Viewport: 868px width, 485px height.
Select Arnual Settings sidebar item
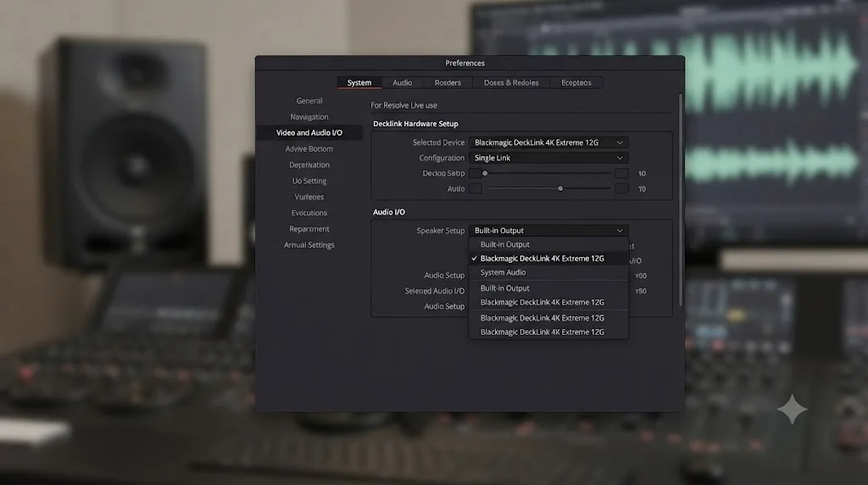[309, 245]
